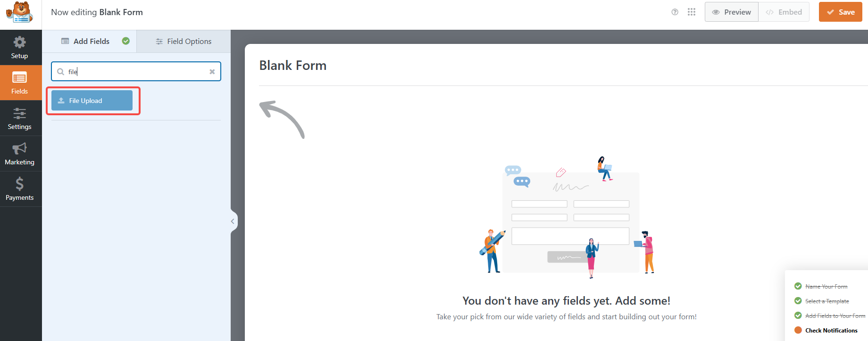Click the Preview button
868x341 pixels.
[x=732, y=12]
